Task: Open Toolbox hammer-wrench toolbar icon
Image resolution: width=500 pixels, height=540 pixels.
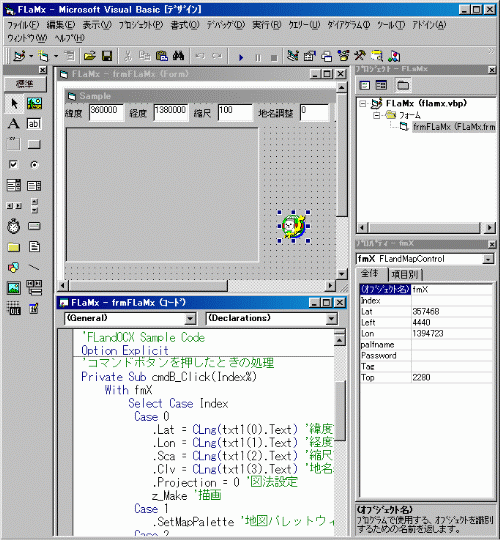Action: (x=360, y=56)
